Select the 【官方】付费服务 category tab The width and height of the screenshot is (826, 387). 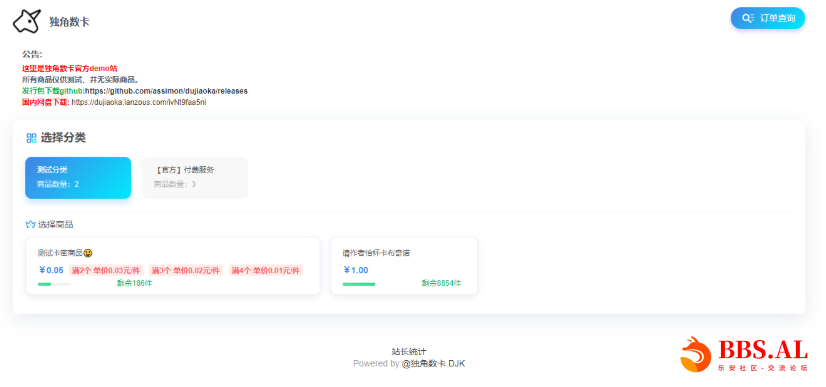point(195,177)
